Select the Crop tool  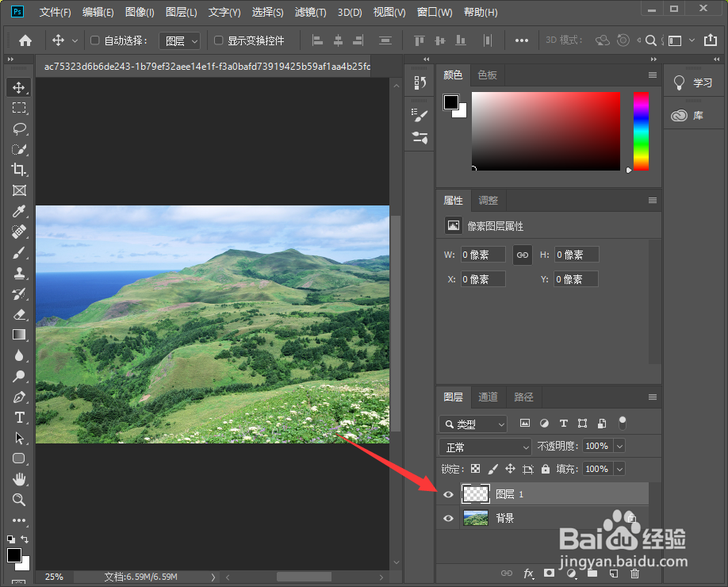[18, 170]
